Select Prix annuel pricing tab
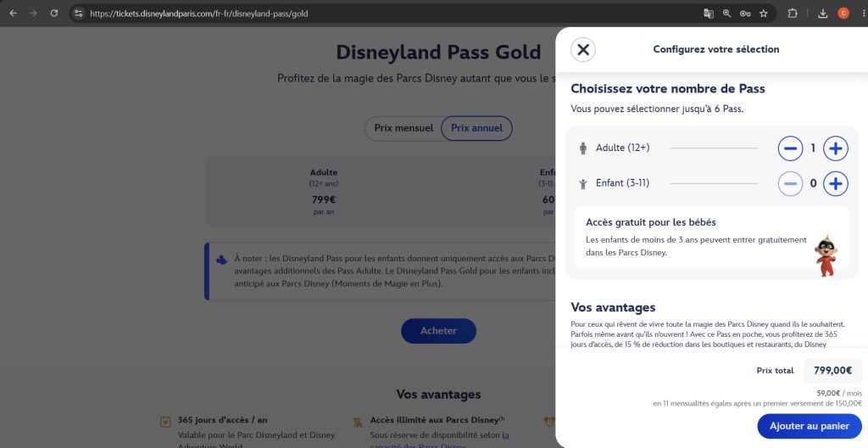The width and height of the screenshot is (868, 448). (476, 128)
